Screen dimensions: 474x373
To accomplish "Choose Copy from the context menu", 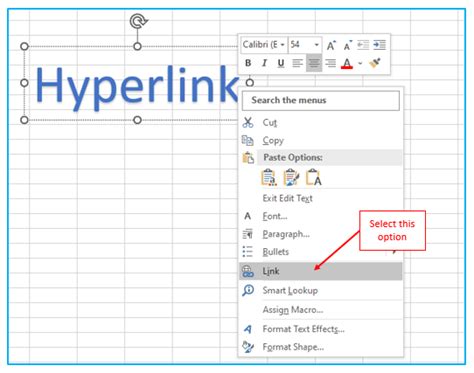I will [321, 141].
